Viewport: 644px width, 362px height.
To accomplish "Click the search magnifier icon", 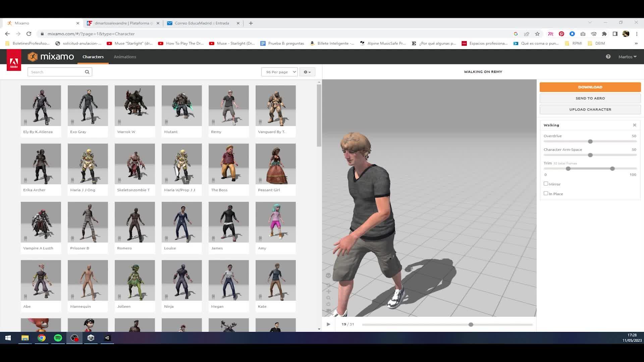I will [x=87, y=72].
